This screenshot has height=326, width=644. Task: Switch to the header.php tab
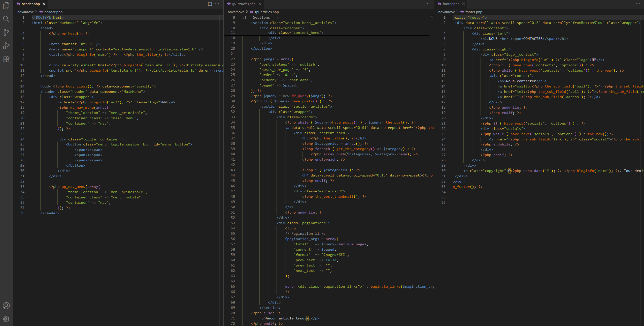click(30, 4)
